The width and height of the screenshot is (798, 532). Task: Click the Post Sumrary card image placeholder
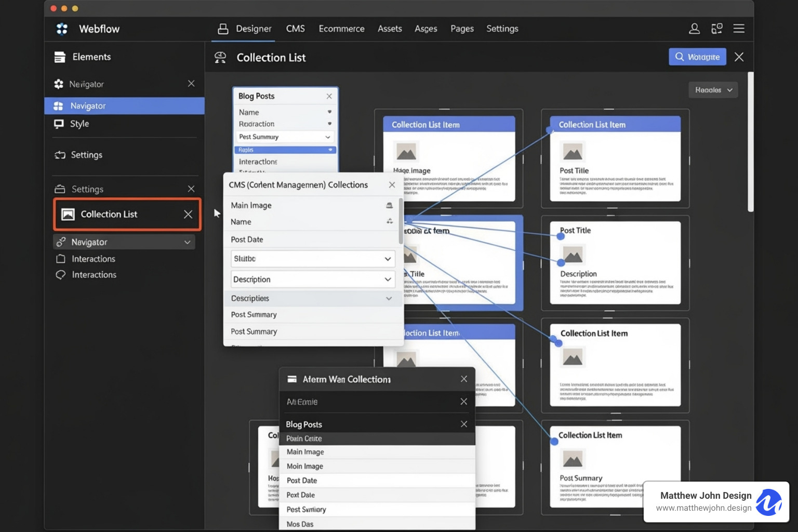573,459
